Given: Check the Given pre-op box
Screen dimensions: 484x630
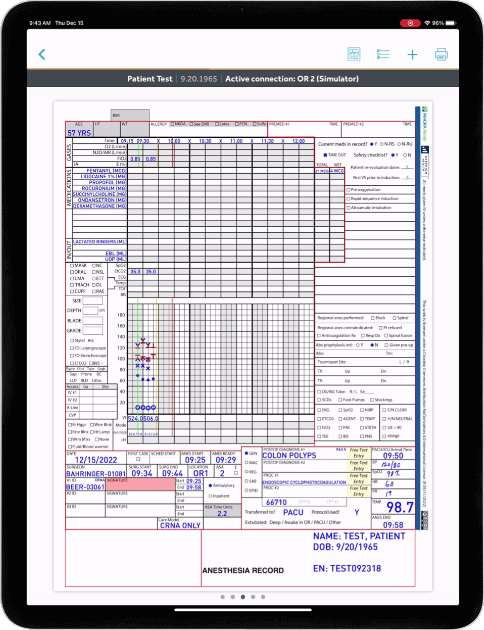Looking at the screenshot, I should pos(386,345).
